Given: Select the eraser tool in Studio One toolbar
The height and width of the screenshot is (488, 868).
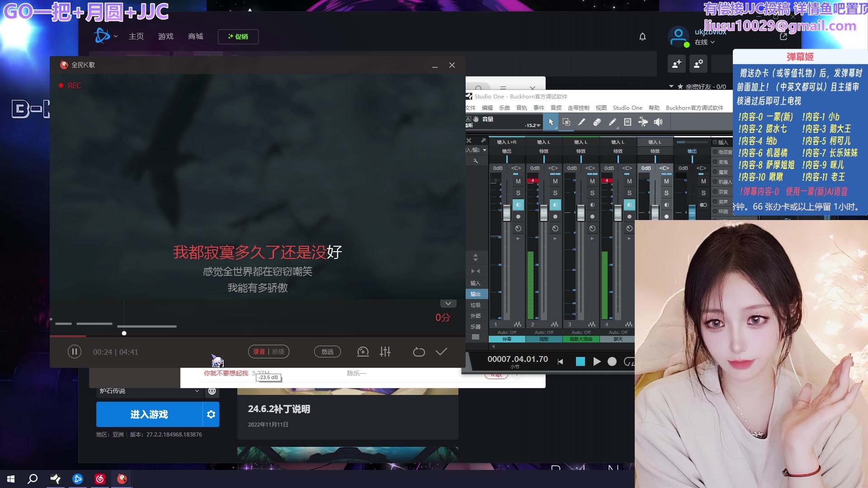Looking at the screenshot, I should [x=597, y=122].
